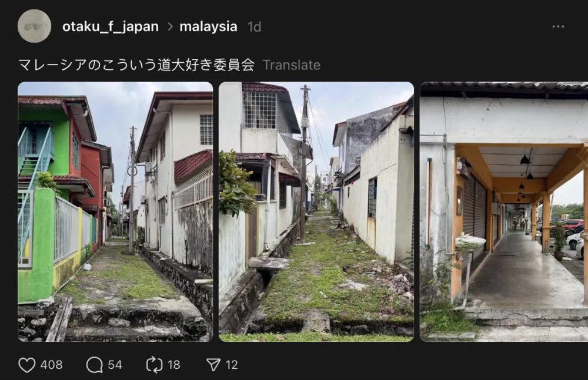This screenshot has width=588, height=380.
Task: Click the chevron between username and malaysia
Action: 170,26
